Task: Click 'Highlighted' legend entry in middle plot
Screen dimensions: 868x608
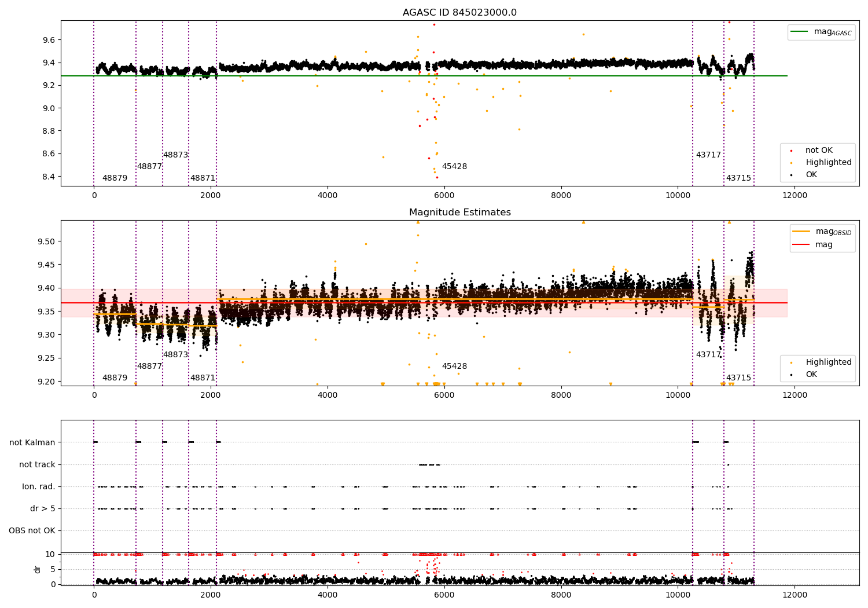Action: 828,362
